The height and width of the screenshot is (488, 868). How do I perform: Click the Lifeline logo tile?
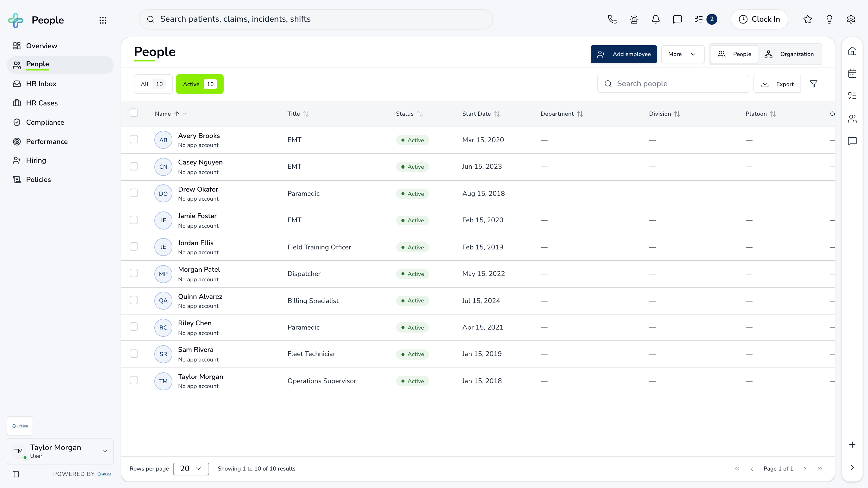click(x=20, y=426)
